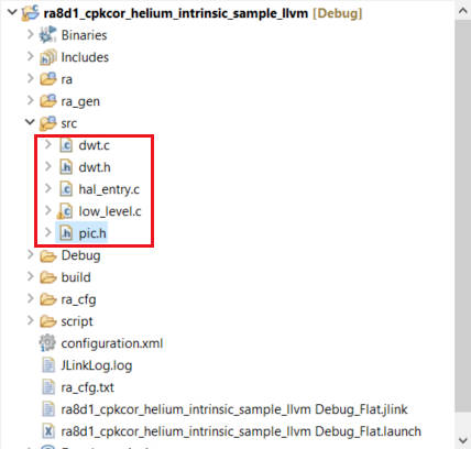Viewport: 471px width, 449px height.
Task: Click the Debug_Flat.launch file icon
Action: (x=48, y=431)
